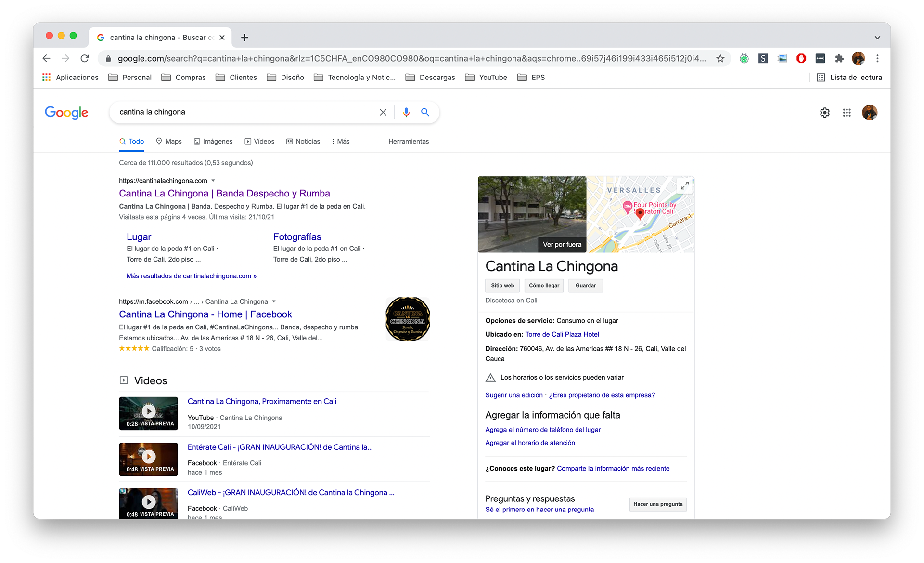Click Cantina La Chingona logo thumbnail
Screen dimensions: 924x563
click(x=408, y=319)
